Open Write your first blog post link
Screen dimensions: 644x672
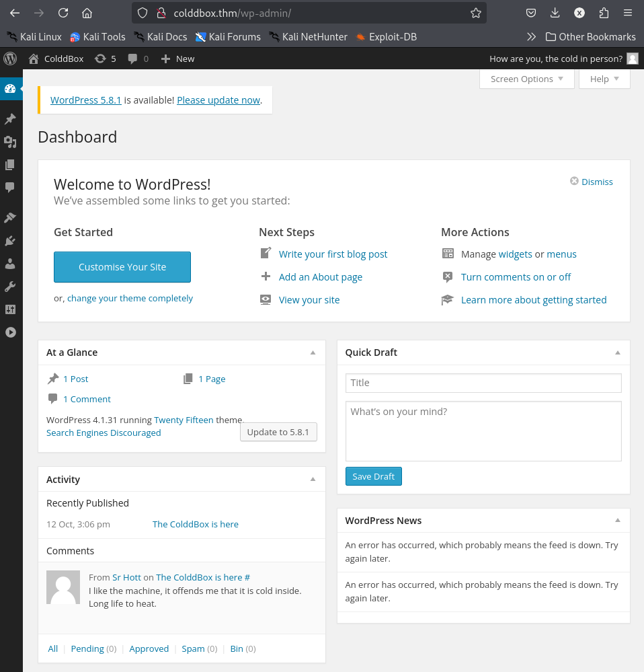coord(333,254)
